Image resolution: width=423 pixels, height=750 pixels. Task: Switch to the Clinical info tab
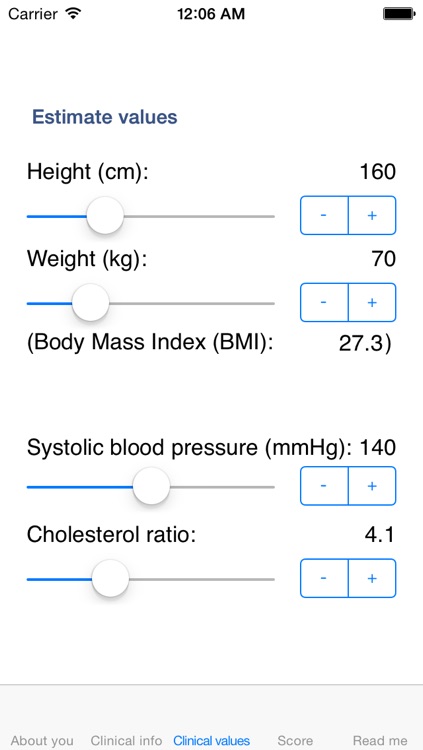[x=126, y=741]
